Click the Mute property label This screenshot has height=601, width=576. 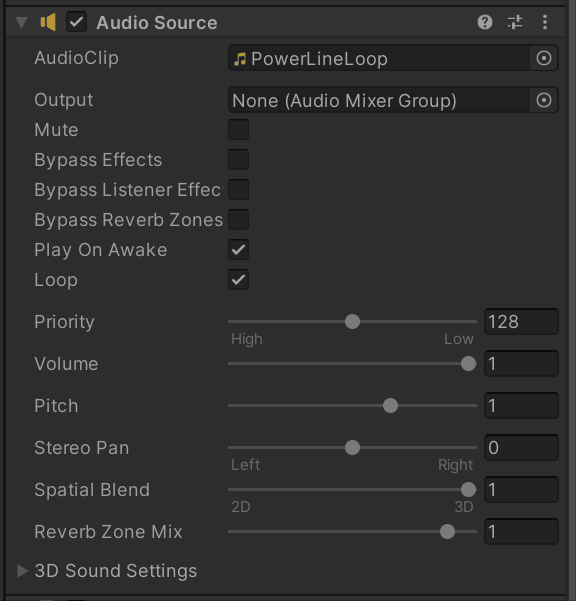tap(56, 130)
